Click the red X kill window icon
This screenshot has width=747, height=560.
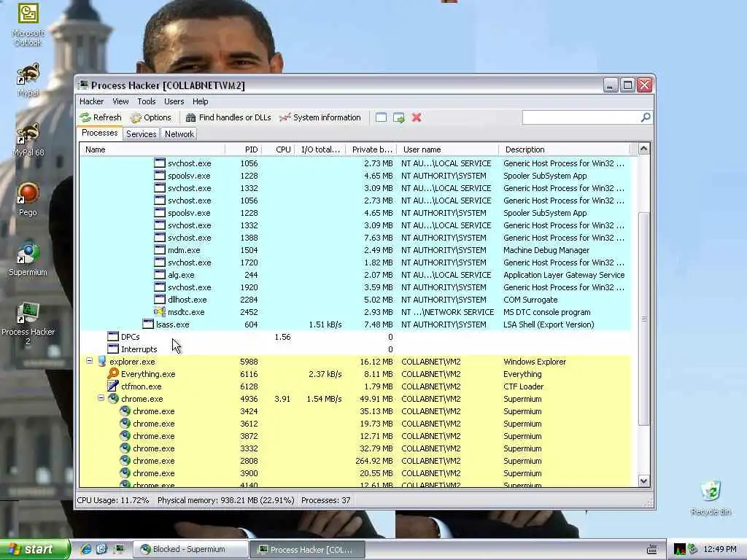click(x=417, y=117)
